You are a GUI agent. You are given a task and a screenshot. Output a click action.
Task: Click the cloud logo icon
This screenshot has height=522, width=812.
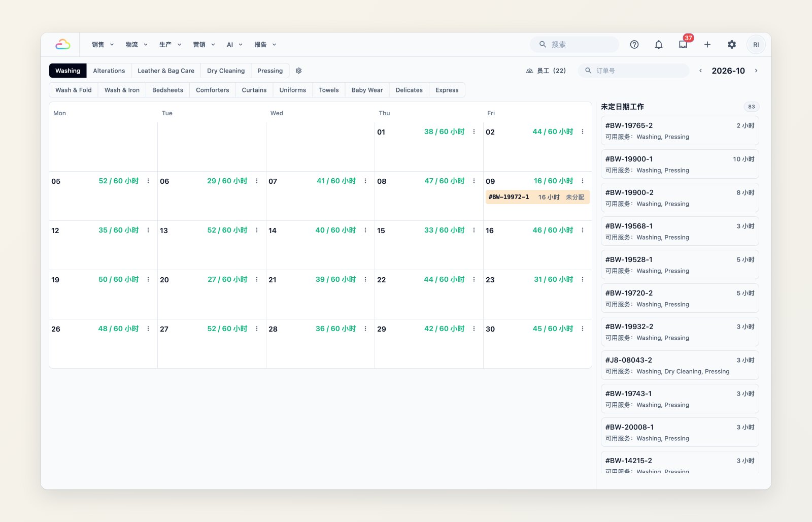click(63, 45)
